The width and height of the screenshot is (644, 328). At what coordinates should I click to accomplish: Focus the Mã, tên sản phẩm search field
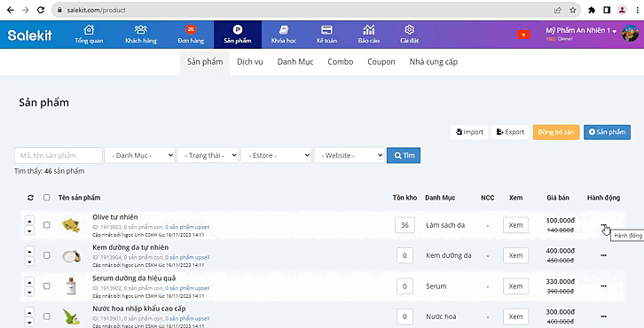(59, 156)
